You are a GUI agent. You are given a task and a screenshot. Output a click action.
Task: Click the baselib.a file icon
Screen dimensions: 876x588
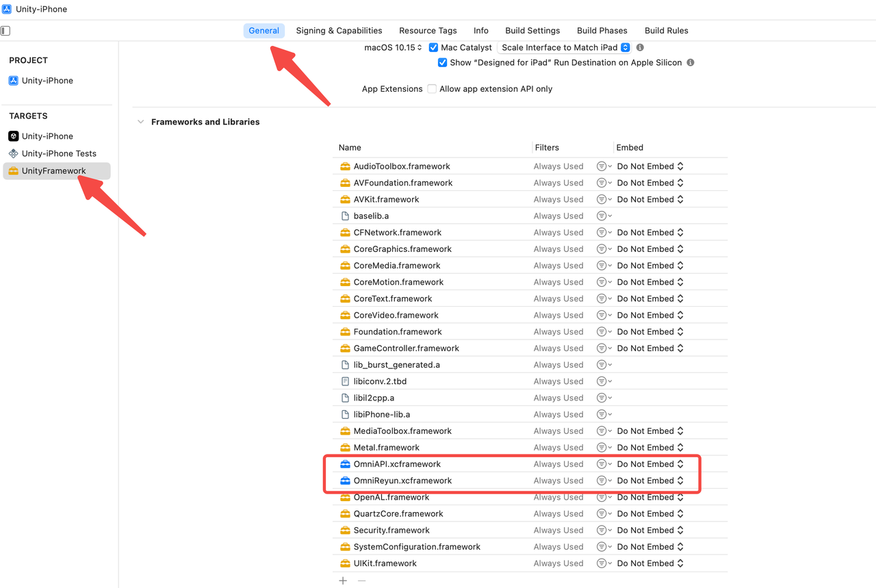[345, 216]
